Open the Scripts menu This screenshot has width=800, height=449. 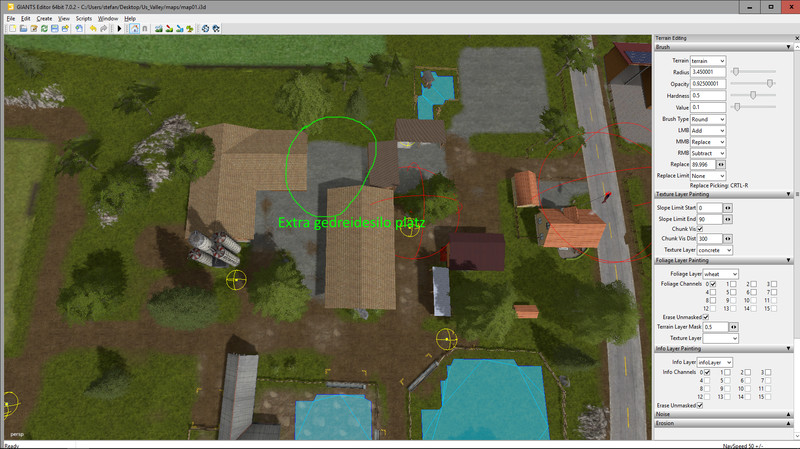[83, 18]
